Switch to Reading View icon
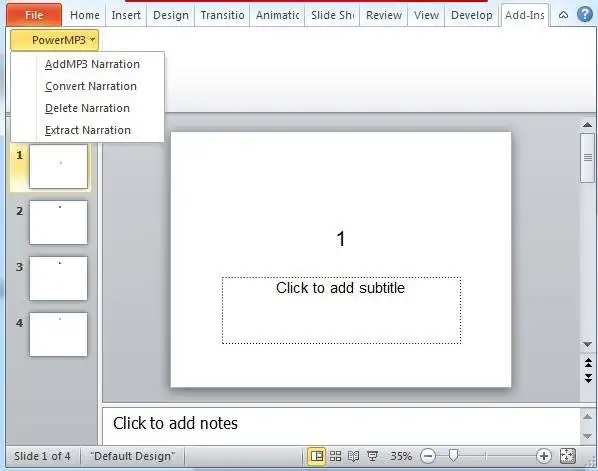Screen dimensions: 598x471 (x=354, y=456)
